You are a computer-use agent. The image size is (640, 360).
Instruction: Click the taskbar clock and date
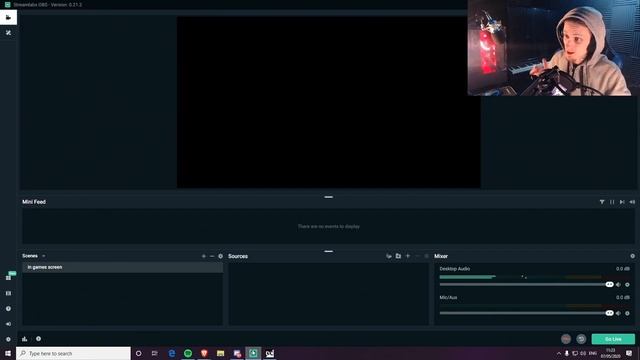[611, 353]
